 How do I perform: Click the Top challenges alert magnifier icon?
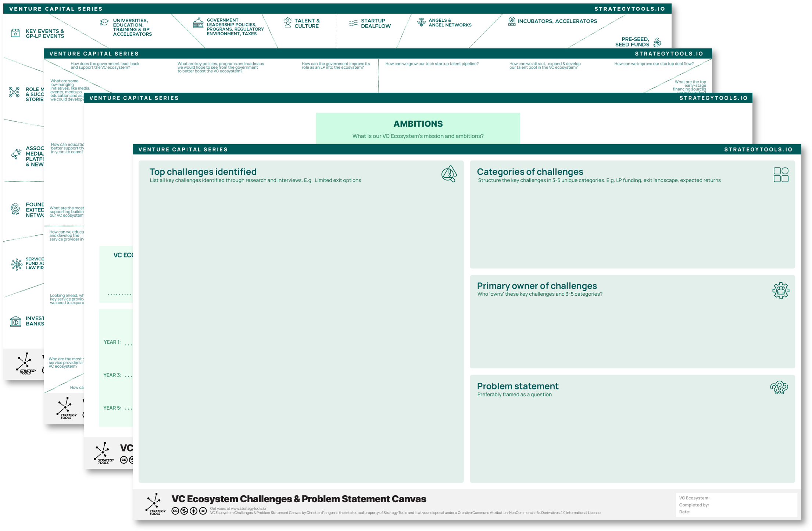[x=449, y=174]
